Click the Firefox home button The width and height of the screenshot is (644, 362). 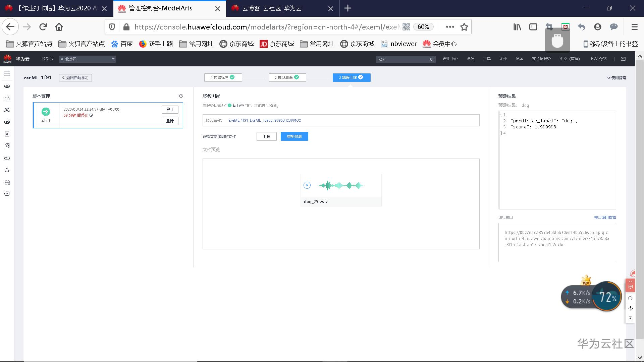(59, 27)
